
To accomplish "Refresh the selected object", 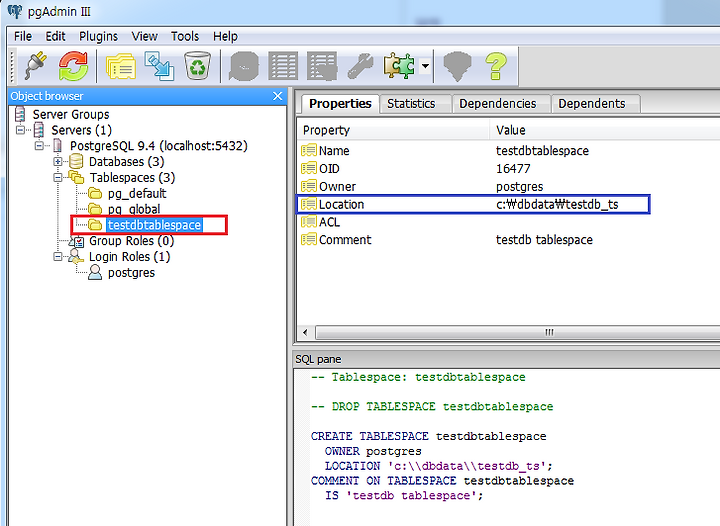I will click(x=73, y=66).
